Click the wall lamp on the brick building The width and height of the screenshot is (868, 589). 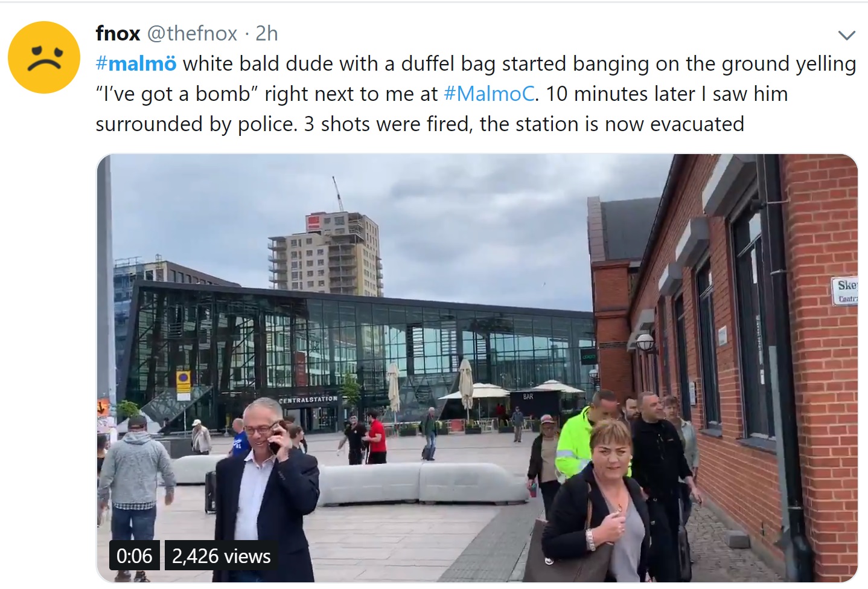coord(645,343)
